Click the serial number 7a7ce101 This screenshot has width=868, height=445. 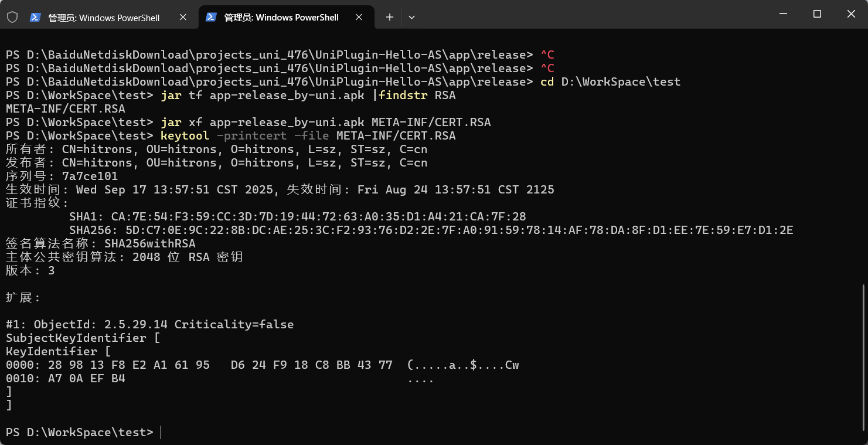tap(90, 176)
